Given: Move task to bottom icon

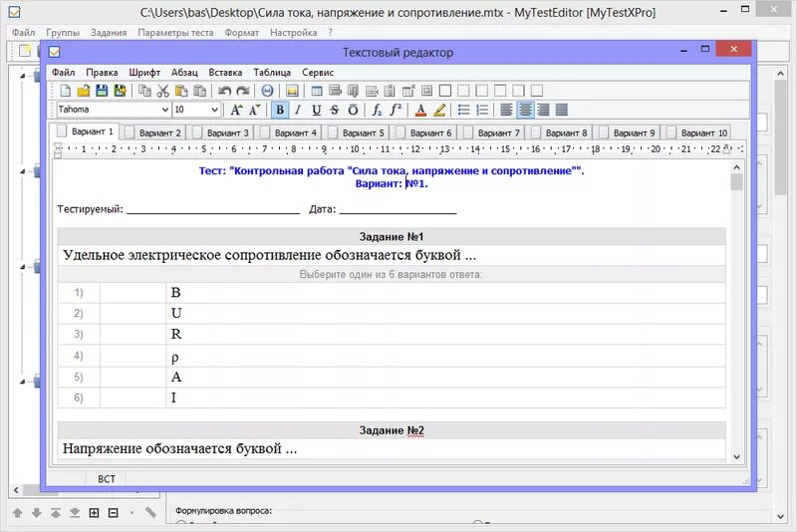Looking at the screenshot, I should [x=75, y=513].
